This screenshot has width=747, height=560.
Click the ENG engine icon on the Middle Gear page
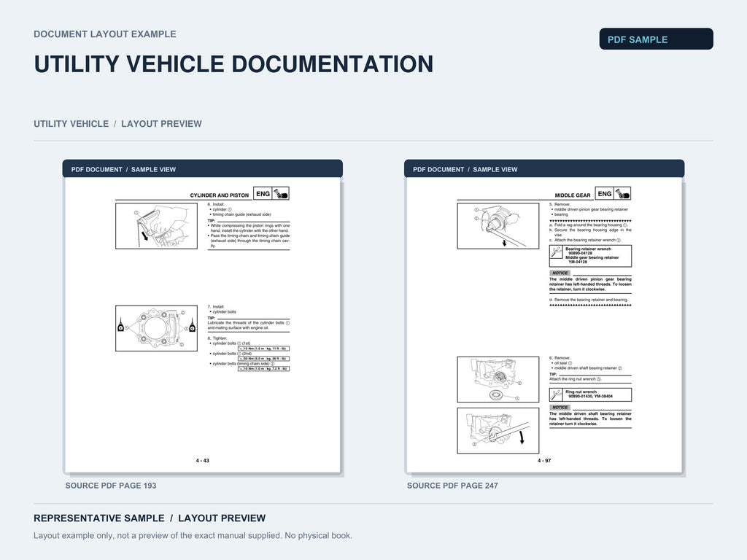(x=613, y=193)
